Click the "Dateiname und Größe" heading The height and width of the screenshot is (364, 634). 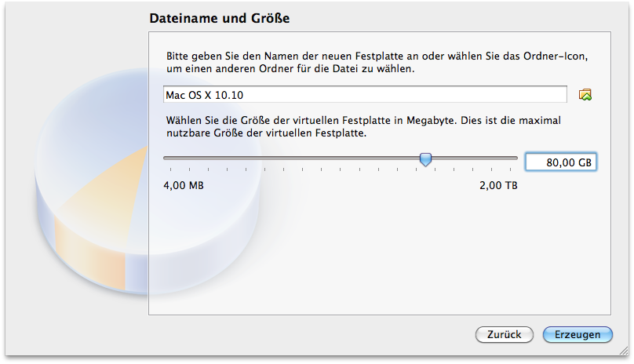coord(220,18)
